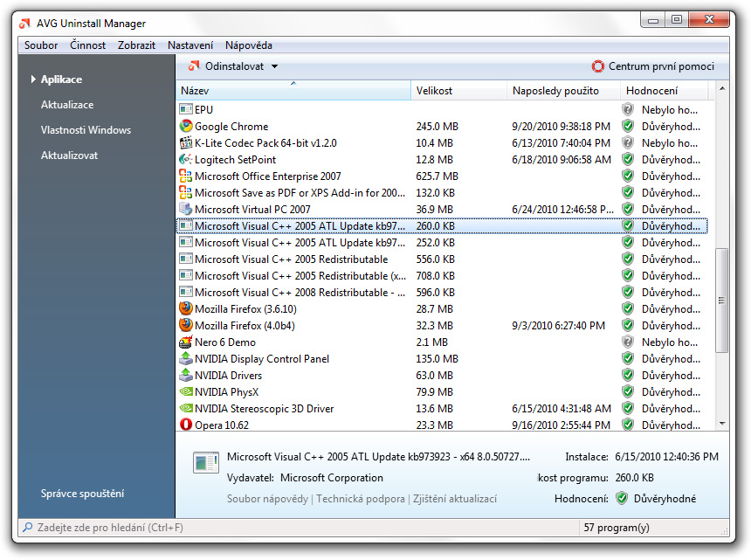Click the Google Chrome app icon
Image resolution: width=751 pixels, height=560 pixels.
186,126
